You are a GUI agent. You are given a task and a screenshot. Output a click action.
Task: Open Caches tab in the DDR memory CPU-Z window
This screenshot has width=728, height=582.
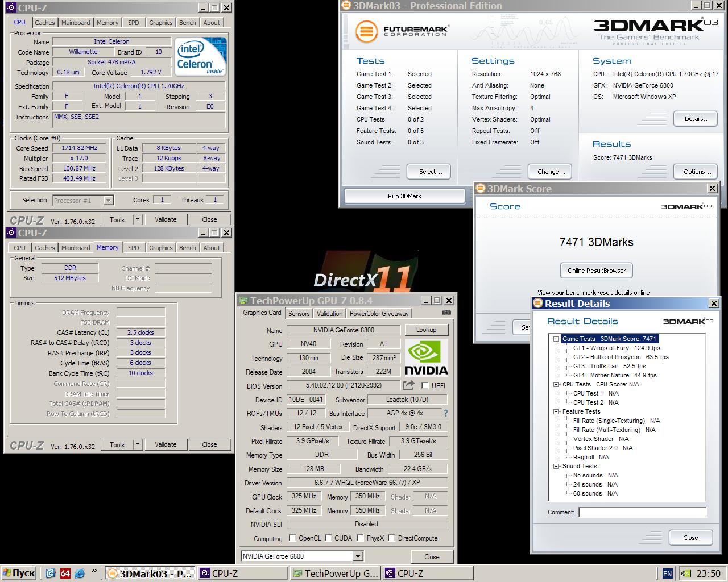coord(45,248)
